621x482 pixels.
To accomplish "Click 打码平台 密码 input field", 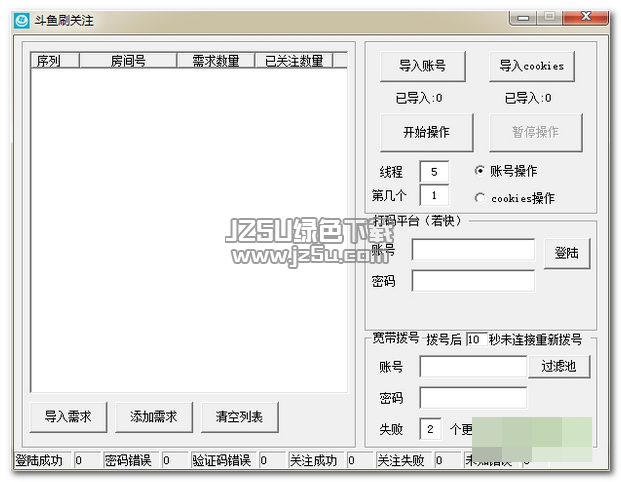I will click(x=473, y=281).
